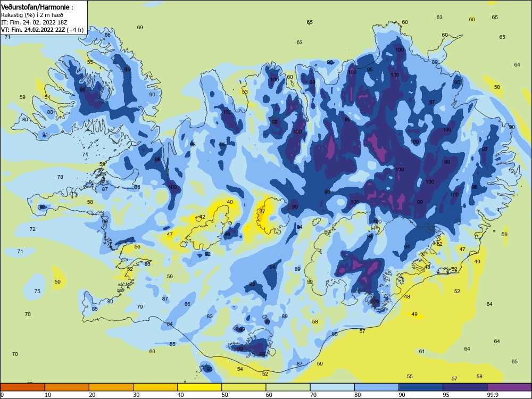Image resolution: width=532 pixels, height=399 pixels.
Task: Select the 30 legend tick label
Action: (x=136, y=395)
